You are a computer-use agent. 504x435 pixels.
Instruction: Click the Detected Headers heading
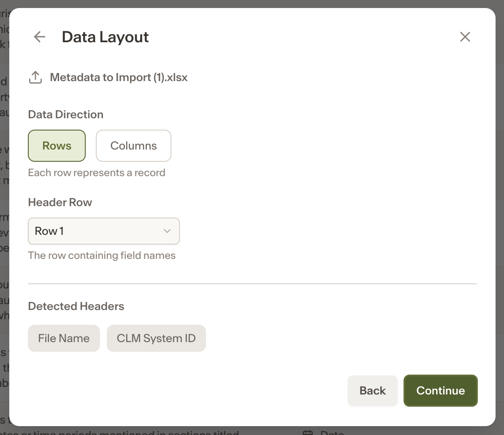76,306
